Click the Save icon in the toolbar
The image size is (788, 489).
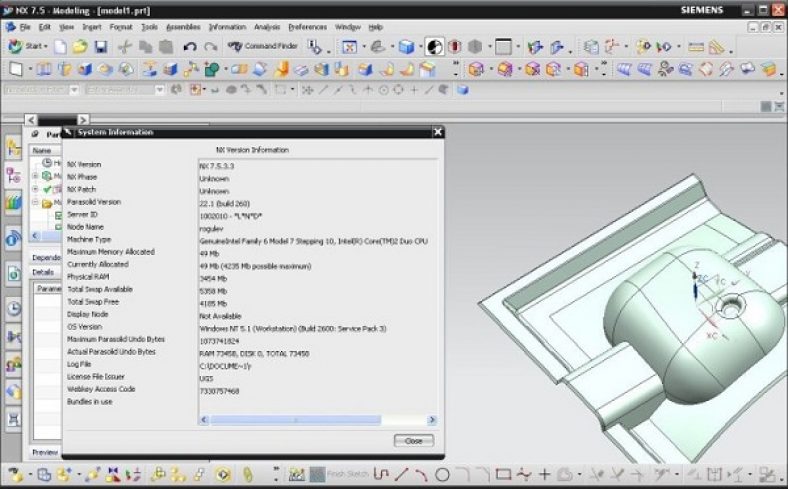(100, 47)
